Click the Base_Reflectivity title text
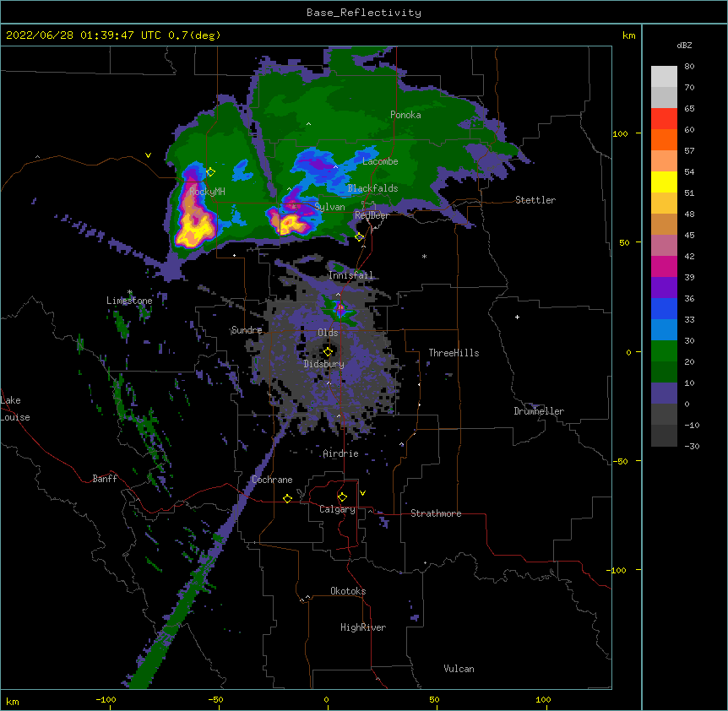The image size is (728, 711). tap(364, 13)
